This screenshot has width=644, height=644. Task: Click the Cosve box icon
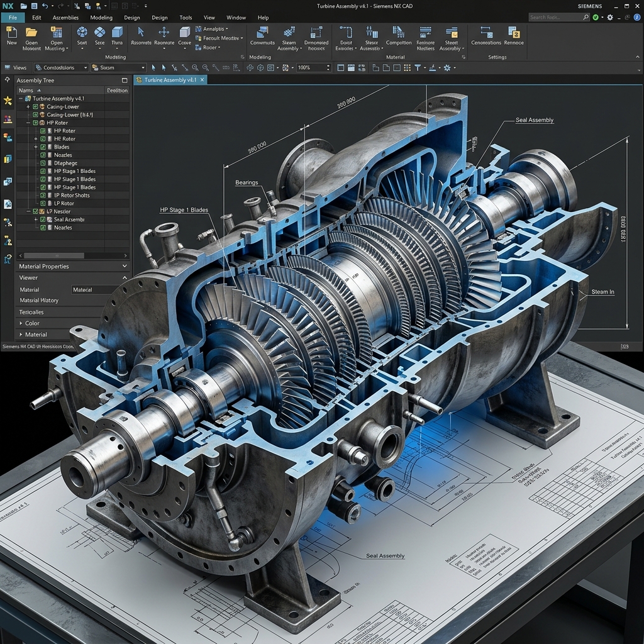(185, 32)
